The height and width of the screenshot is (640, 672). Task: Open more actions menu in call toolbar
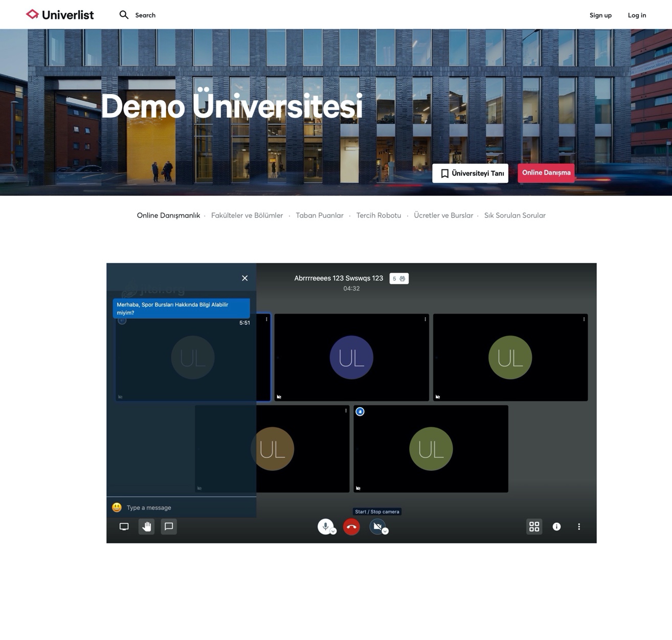[579, 526]
